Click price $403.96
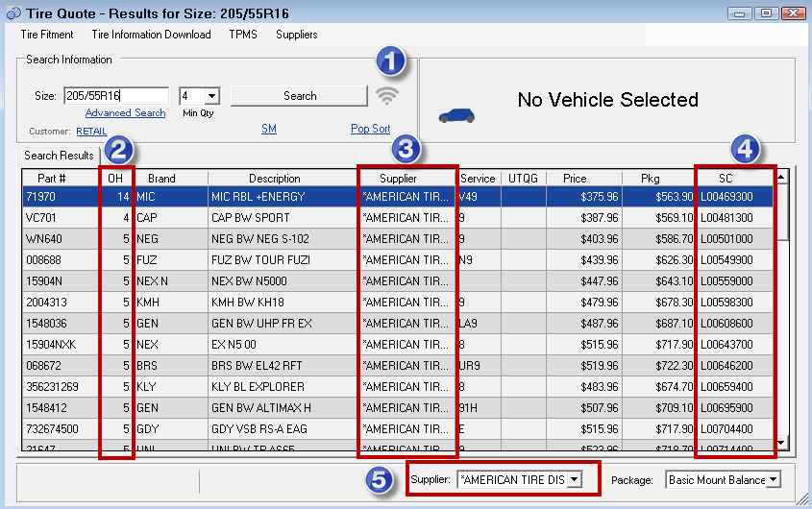The height and width of the screenshot is (509, 812). 600,239
